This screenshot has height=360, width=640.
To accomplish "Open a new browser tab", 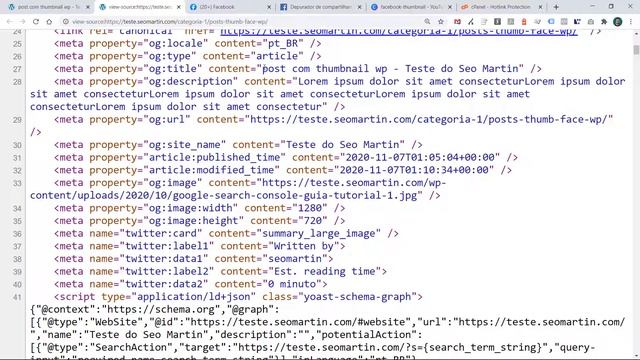I will pyautogui.click(x=556, y=7).
